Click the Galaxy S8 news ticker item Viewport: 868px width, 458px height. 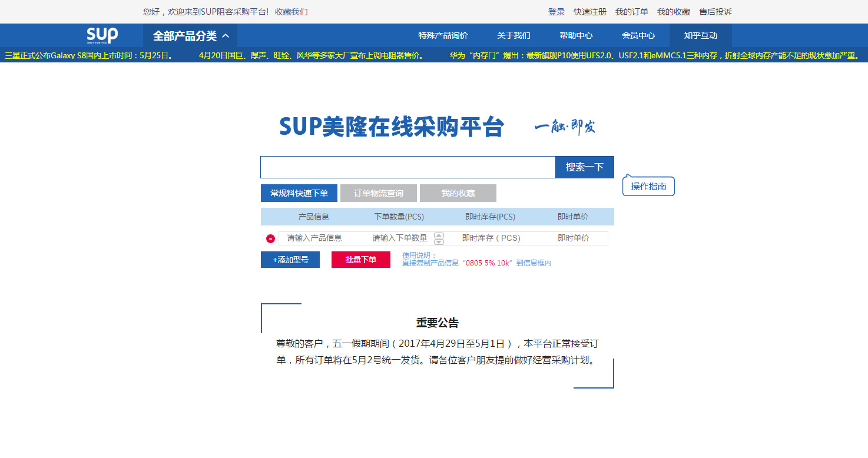90,55
